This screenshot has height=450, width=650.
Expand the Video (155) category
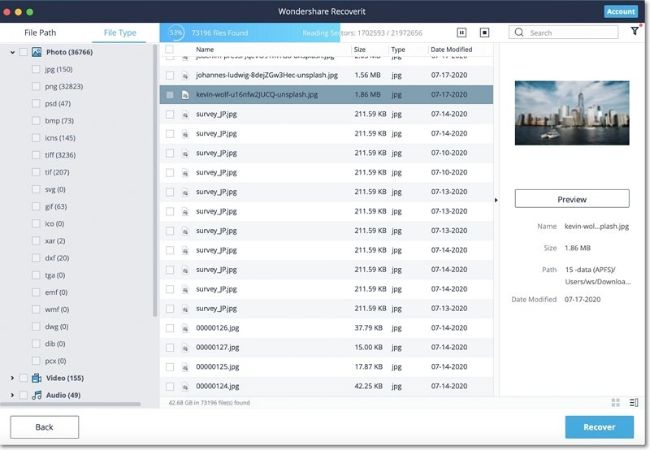click(12, 378)
